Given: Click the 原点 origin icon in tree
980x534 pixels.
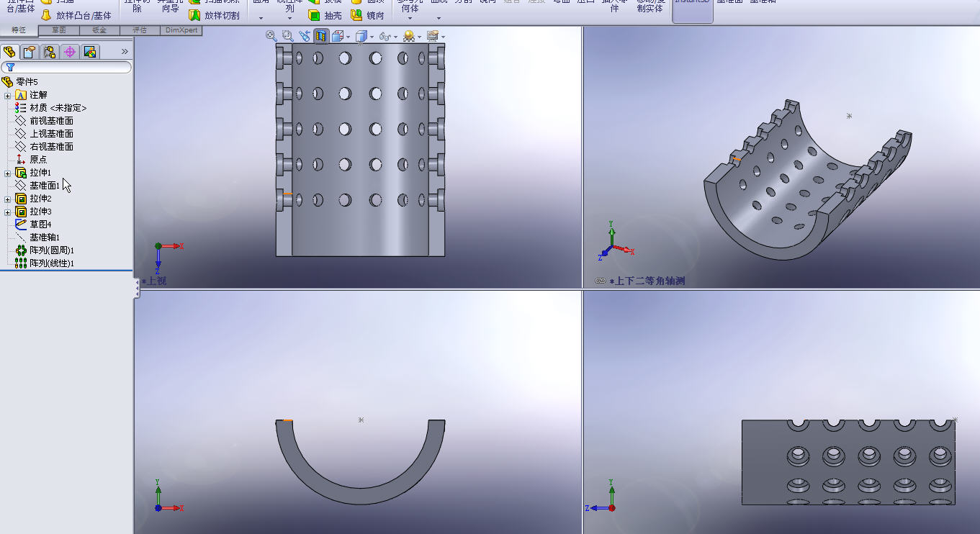Looking at the screenshot, I should tap(20, 160).
